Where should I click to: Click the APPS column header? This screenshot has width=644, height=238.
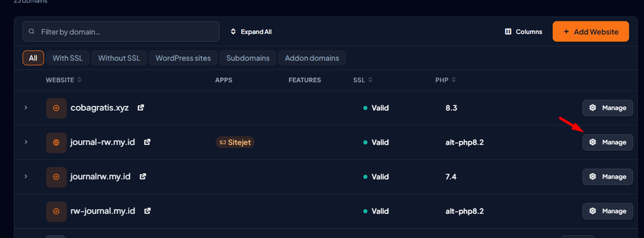pos(224,80)
